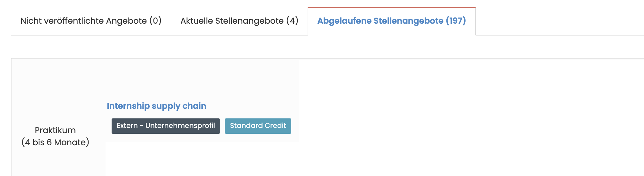Select the dark gray Extern profile tag

(166, 126)
